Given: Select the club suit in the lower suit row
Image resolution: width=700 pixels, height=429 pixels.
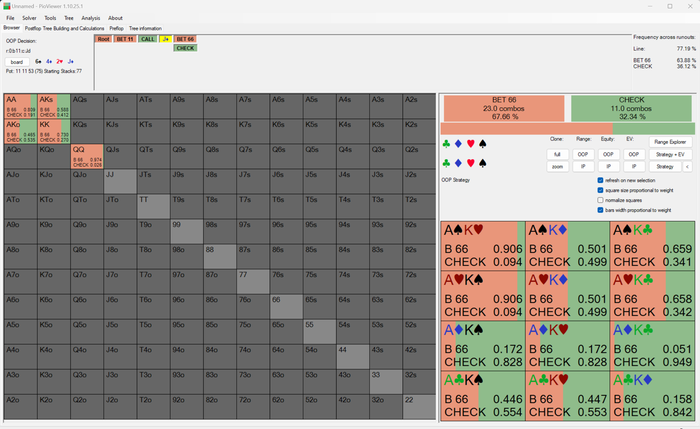Looking at the screenshot, I should (x=446, y=163).
